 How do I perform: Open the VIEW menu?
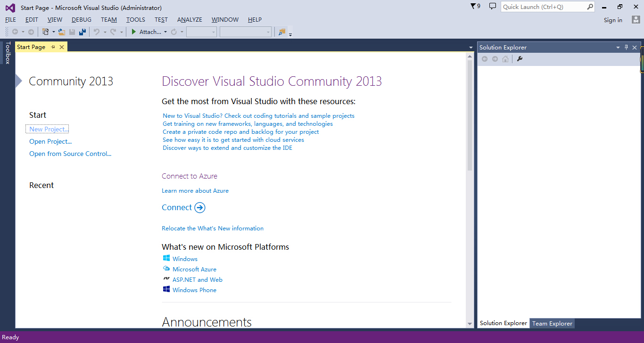point(55,20)
